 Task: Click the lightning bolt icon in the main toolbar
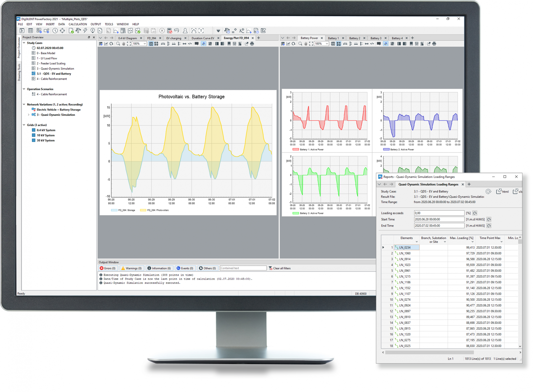(x=85, y=31)
